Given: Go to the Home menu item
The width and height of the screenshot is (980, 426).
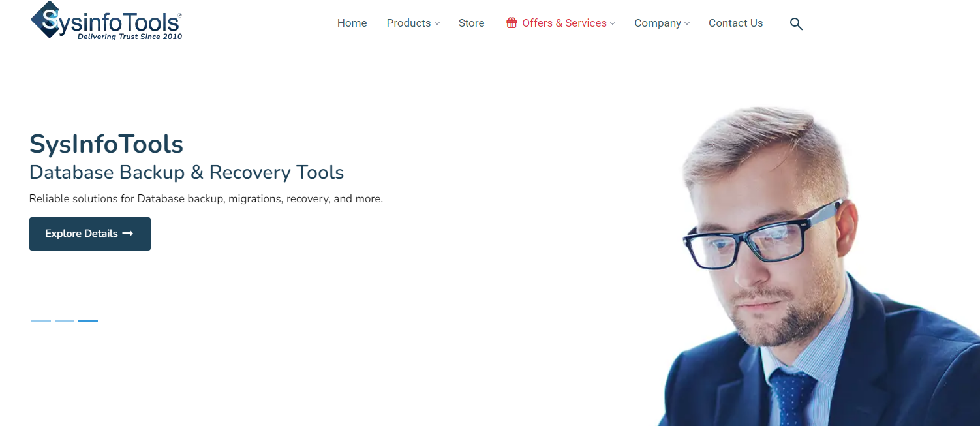Looking at the screenshot, I should [352, 23].
